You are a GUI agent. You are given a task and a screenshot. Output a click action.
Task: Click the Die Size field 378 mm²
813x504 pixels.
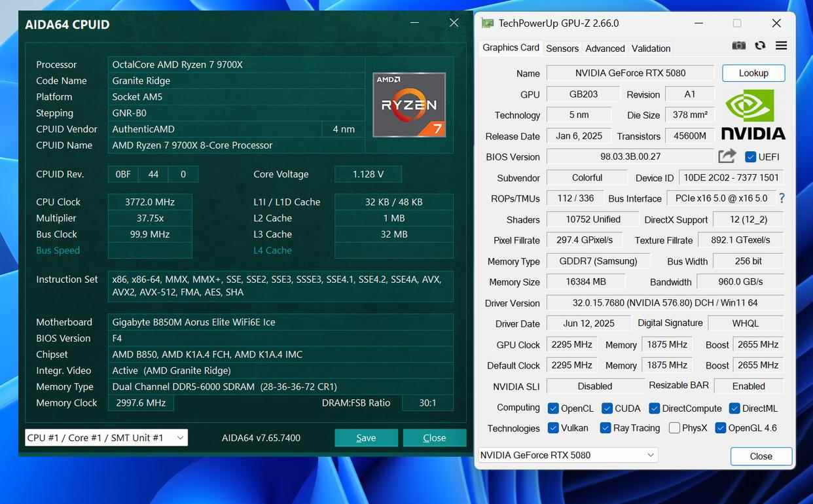690,115
